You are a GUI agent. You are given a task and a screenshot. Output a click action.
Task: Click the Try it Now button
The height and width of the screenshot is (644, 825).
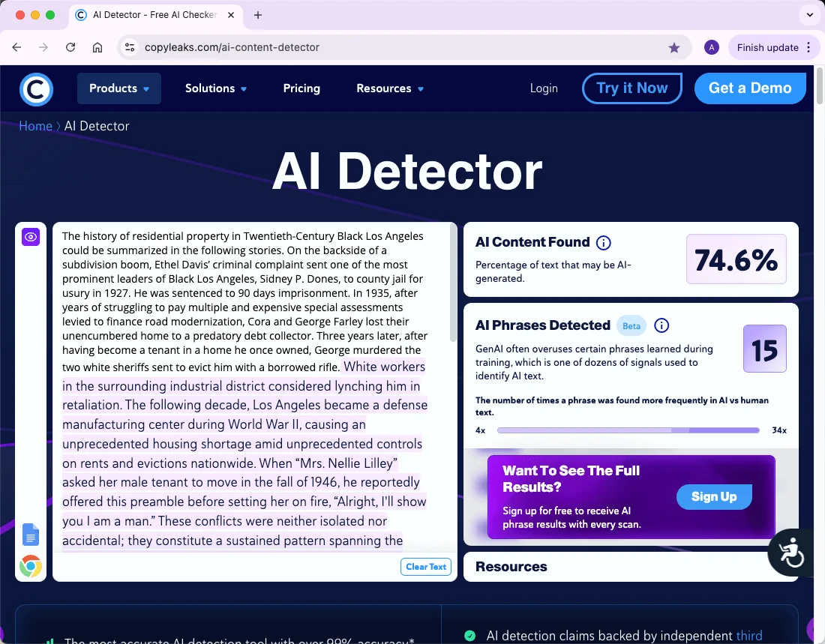(x=632, y=88)
